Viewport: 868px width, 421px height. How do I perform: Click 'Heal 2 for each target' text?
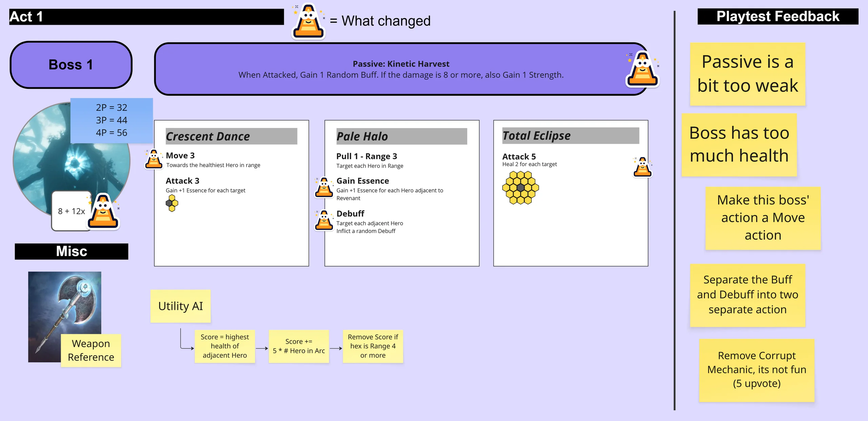529,164
